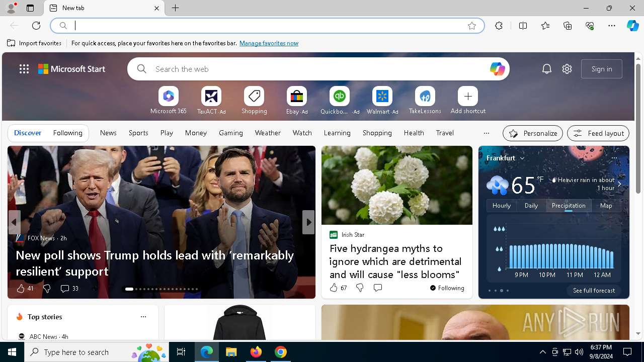Expand the heavier rain alert arrow

click(x=619, y=184)
